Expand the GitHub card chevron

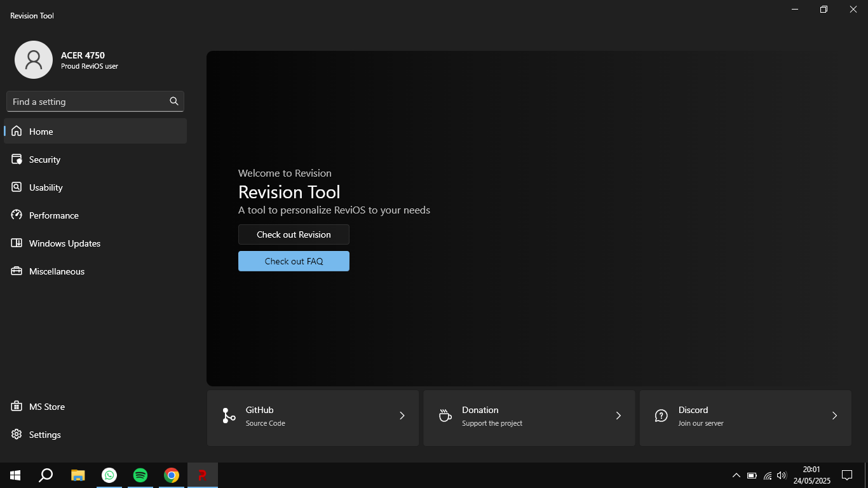[402, 416]
